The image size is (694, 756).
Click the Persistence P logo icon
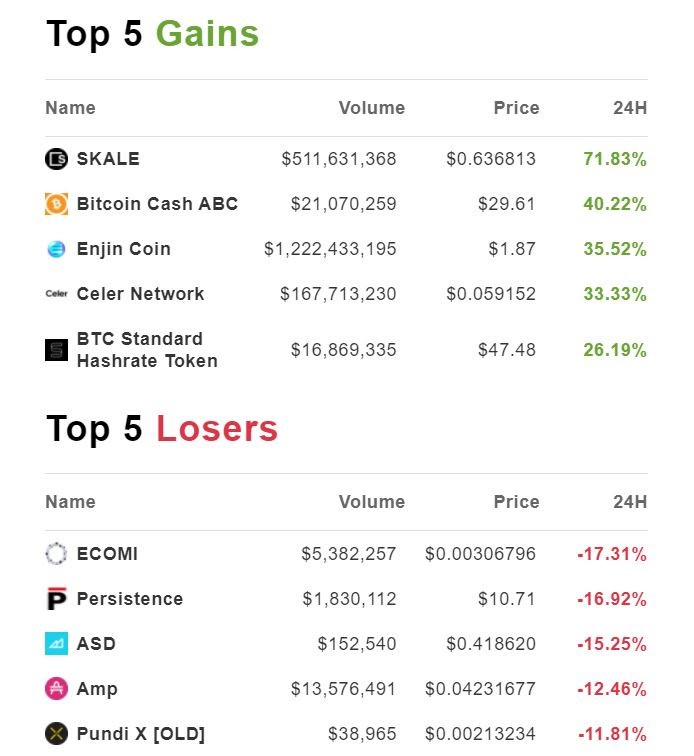click(56, 599)
